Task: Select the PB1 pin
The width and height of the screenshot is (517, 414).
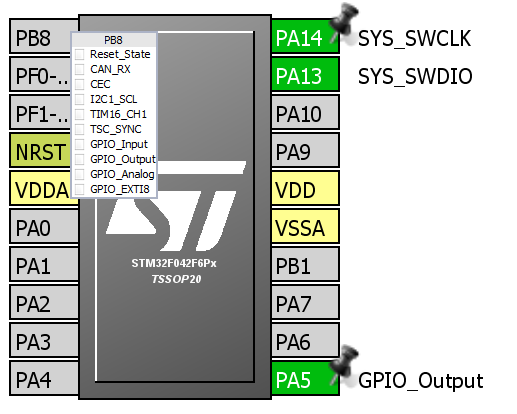Action: coord(305,264)
